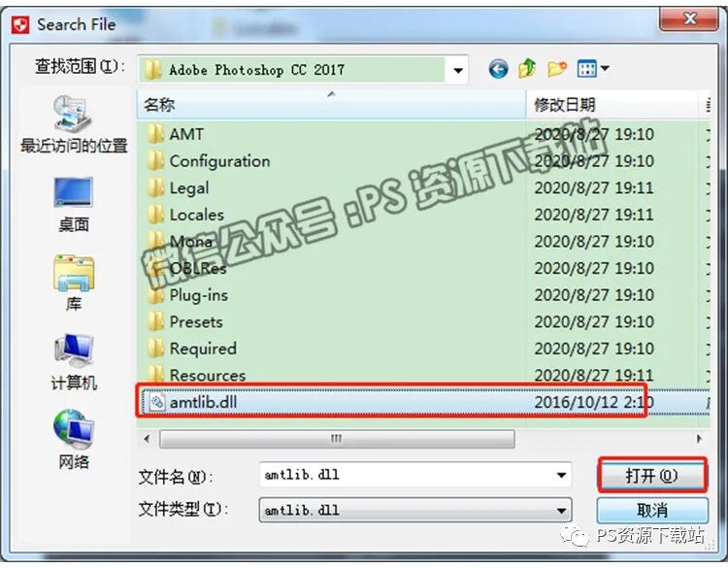Open Libraries (库) in sidebar
The height and width of the screenshot is (568, 728).
click(x=74, y=284)
